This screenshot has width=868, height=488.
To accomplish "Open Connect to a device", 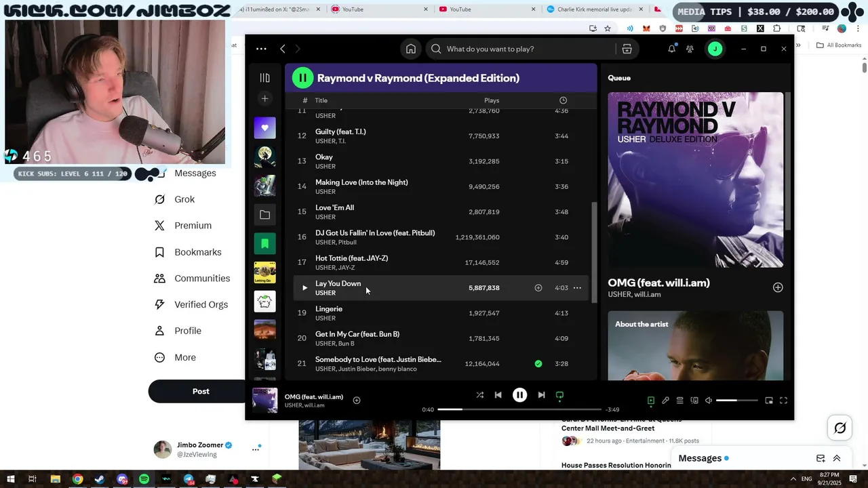I will tap(694, 401).
